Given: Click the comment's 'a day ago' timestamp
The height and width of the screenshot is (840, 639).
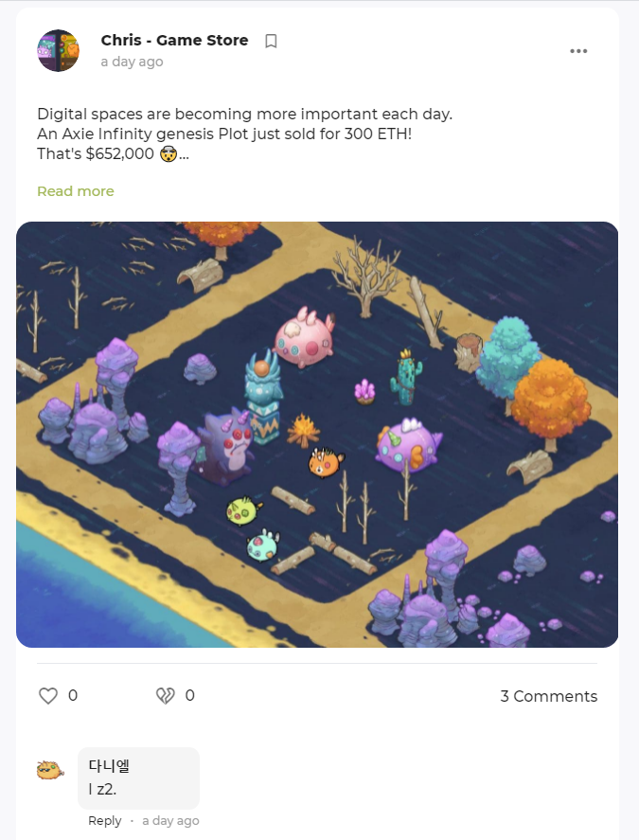Looking at the screenshot, I should click(170, 820).
